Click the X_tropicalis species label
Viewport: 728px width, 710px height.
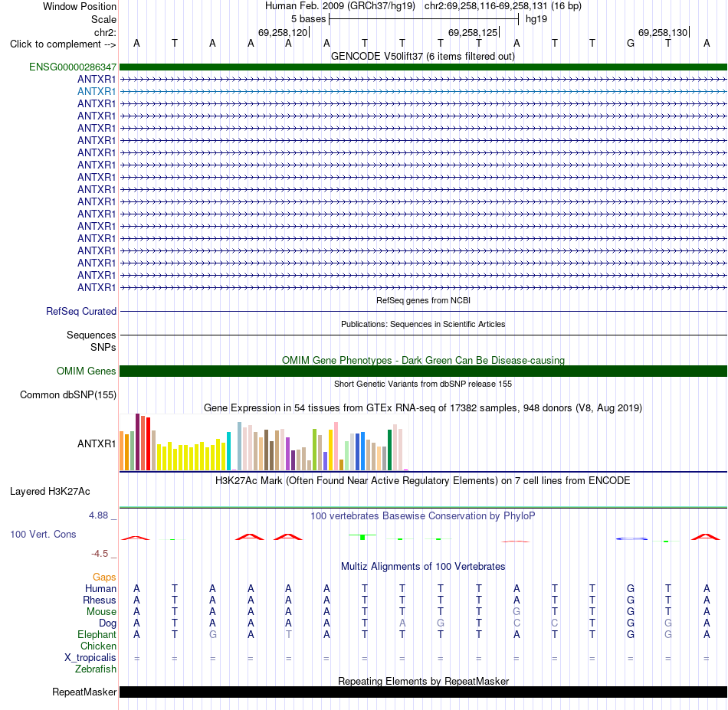click(90, 658)
